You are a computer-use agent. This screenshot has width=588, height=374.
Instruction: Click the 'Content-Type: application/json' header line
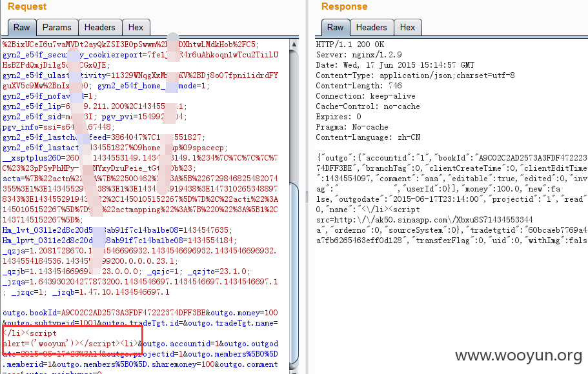[415, 75]
